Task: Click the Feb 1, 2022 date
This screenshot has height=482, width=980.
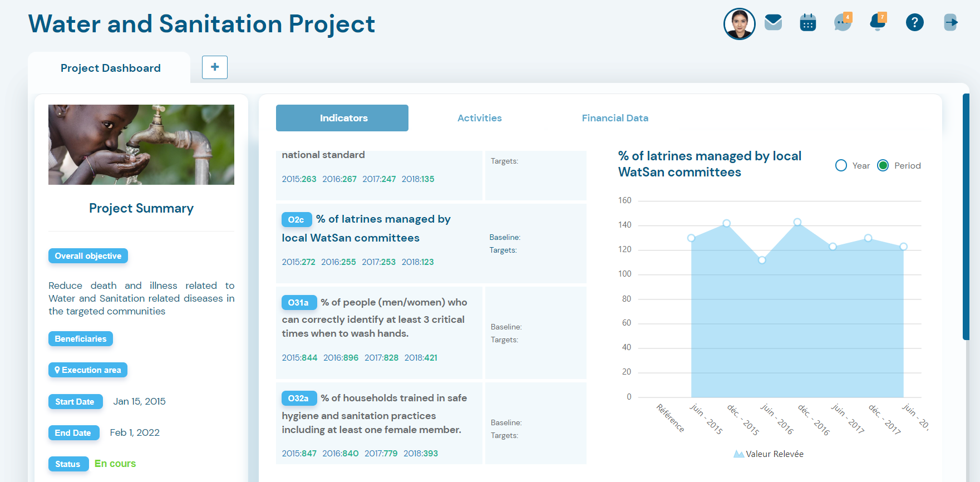Action: pos(135,432)
